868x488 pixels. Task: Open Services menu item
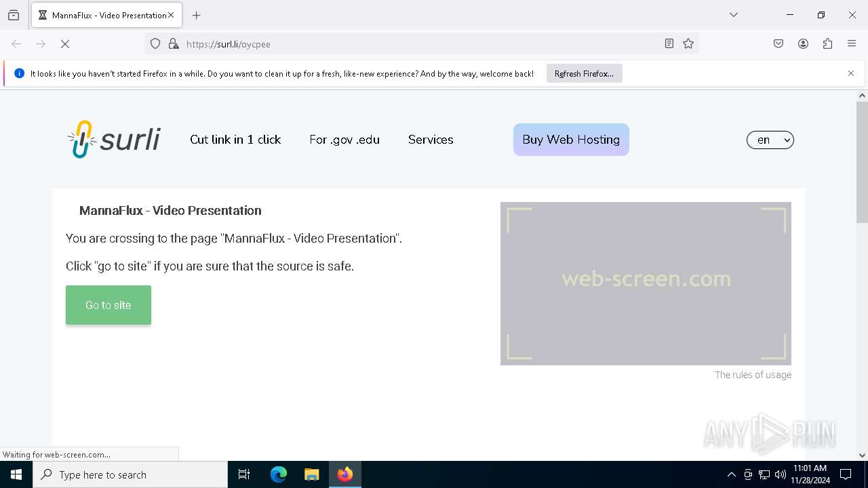(431, 140)
